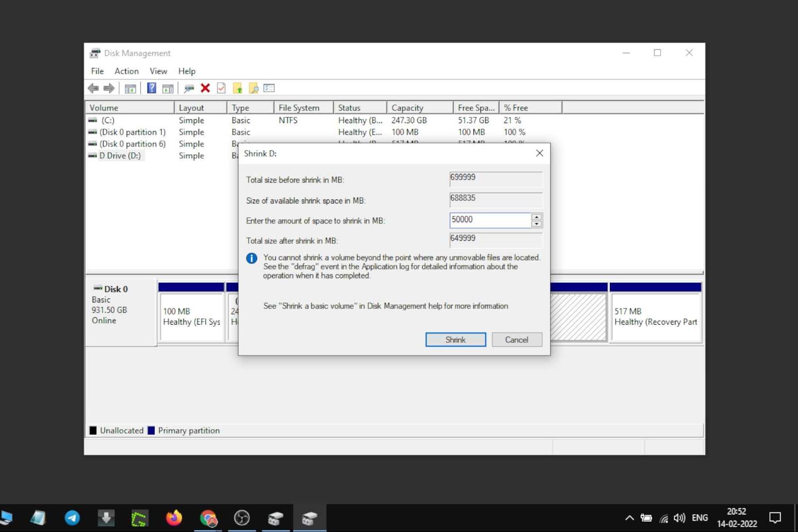This screenshot has height=532, width=798.
Task: Open the Action menu
Action: tap(126, 71)
